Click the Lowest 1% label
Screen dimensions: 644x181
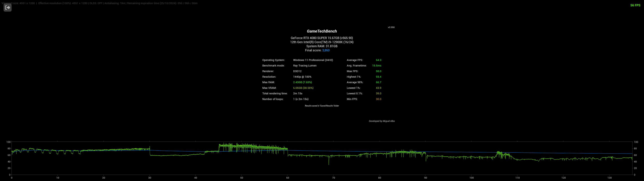[353, 88]
